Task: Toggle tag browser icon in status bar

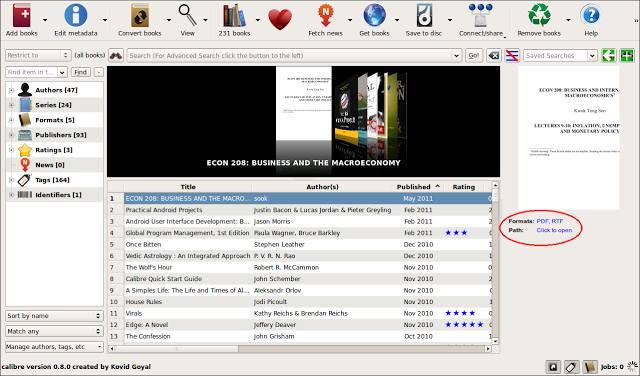Action: click(x=571, y=367)
